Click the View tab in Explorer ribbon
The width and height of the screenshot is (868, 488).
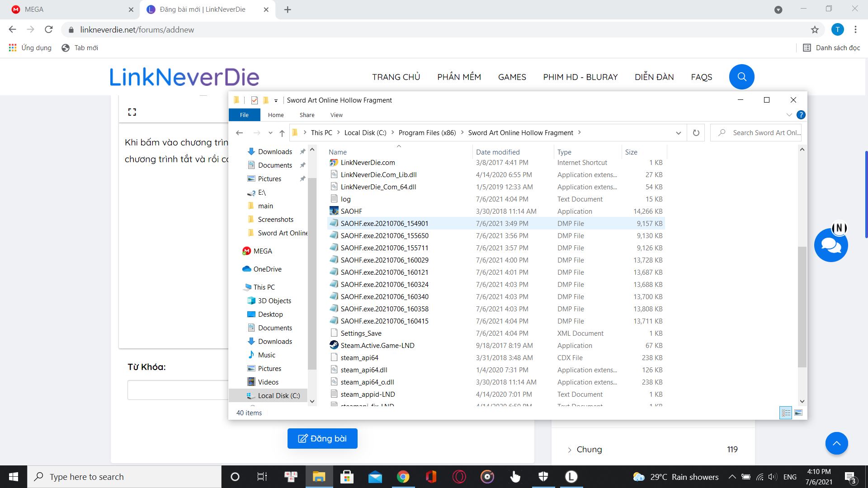point(336,115)
